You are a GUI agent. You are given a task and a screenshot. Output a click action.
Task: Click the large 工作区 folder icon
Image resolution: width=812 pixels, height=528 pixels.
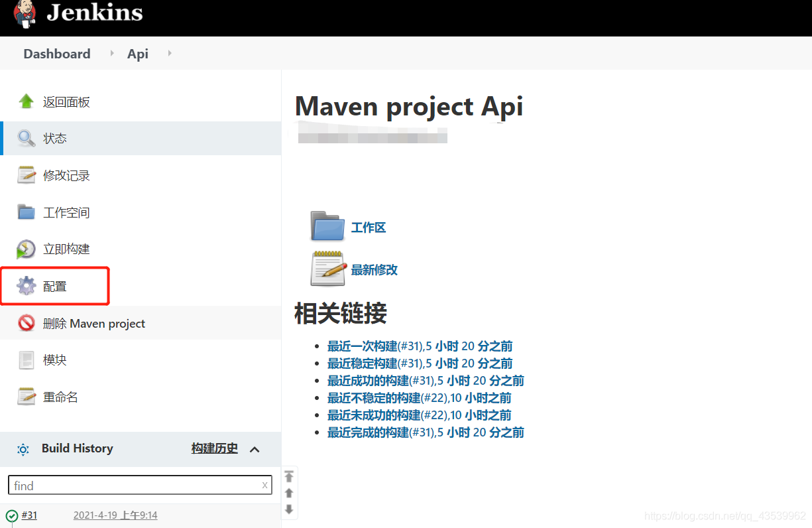click(x=327, y=226)
